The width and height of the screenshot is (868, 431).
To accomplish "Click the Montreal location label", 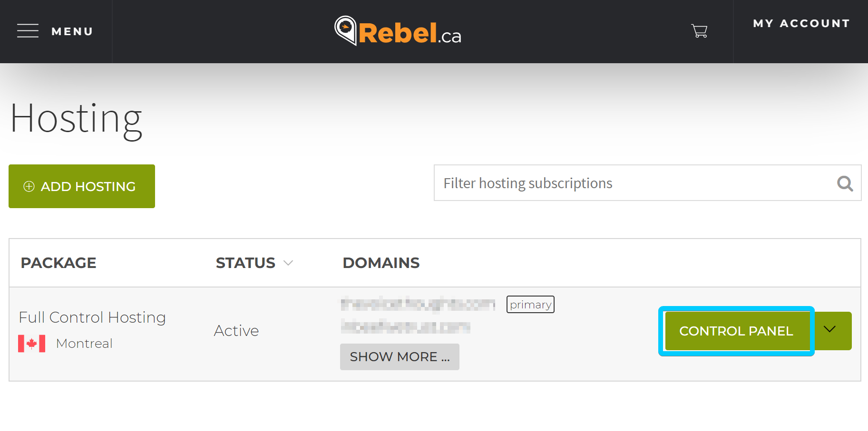I will coord(84,344).
